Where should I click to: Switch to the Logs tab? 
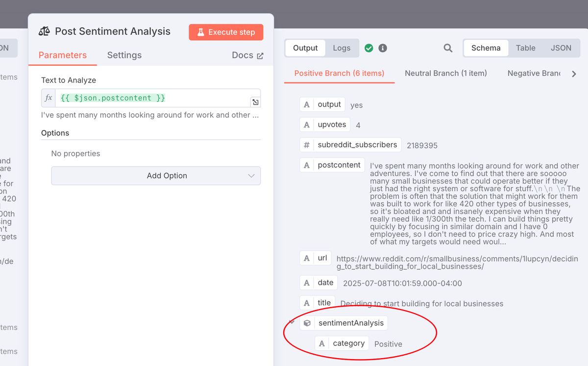point(342,48)
